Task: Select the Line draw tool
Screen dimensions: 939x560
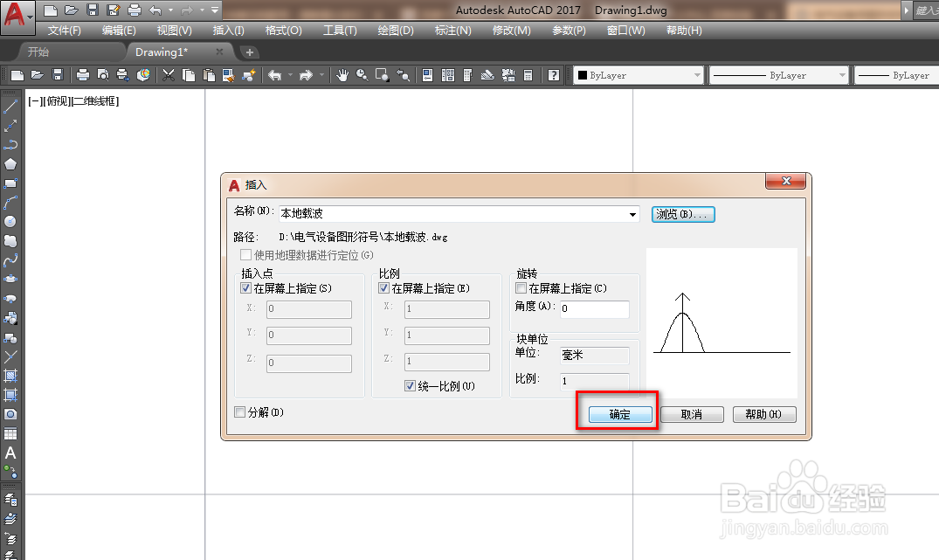Action: click(10, 107)
